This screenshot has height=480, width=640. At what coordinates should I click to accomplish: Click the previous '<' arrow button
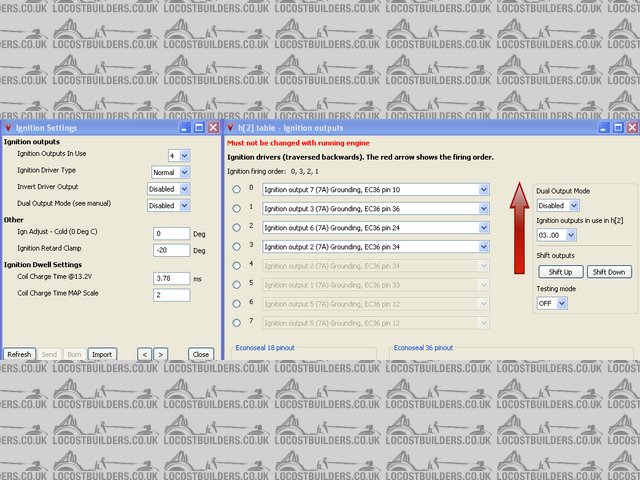pos(144,354)
